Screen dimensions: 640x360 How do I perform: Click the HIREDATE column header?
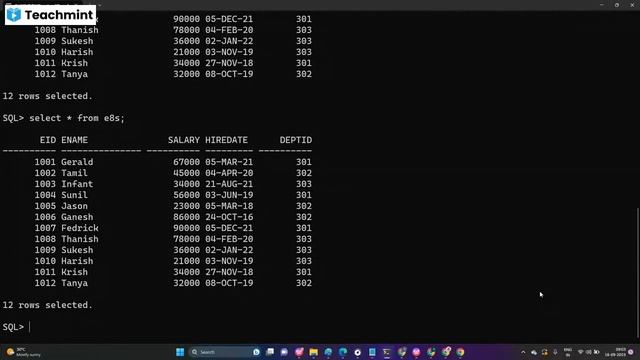pos(227,140)
